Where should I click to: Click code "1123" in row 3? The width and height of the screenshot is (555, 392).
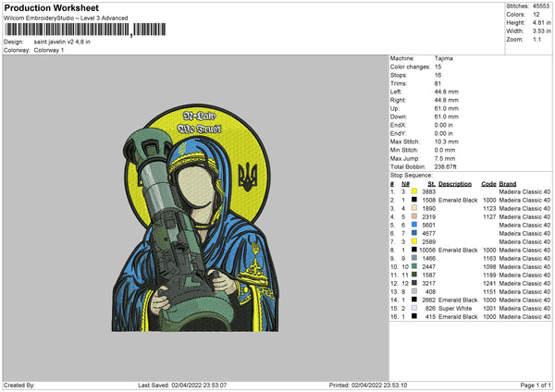489,208
